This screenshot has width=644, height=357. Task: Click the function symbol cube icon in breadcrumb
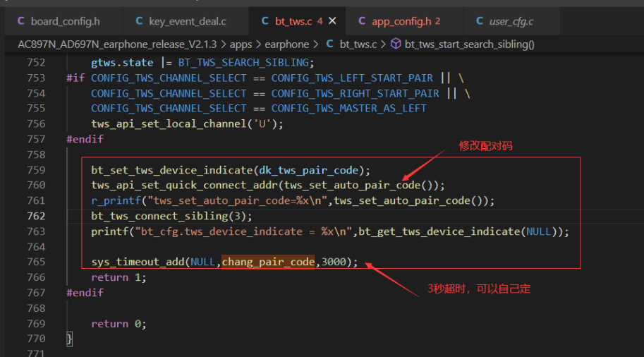pyautogui.click(x=396, y=44)
